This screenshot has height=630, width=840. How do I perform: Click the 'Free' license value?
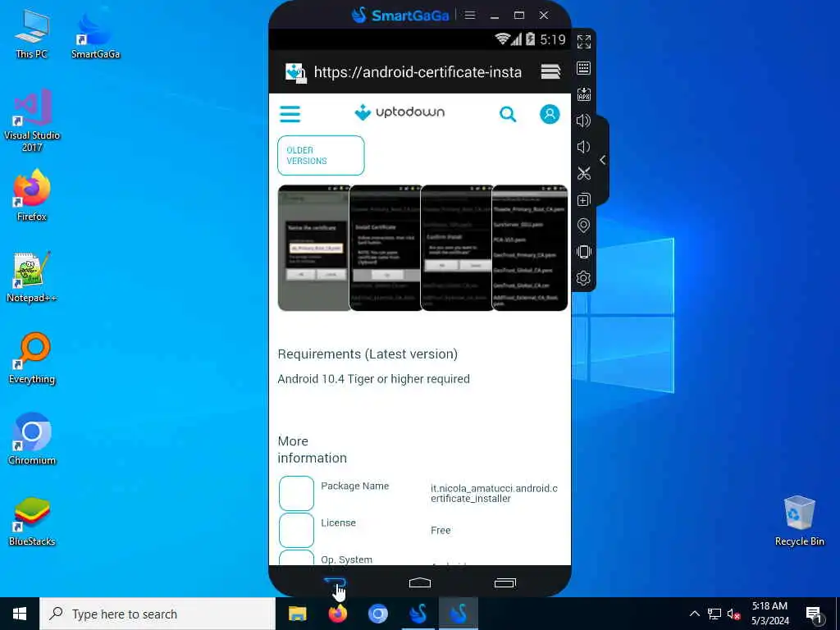tap(441, 531)
